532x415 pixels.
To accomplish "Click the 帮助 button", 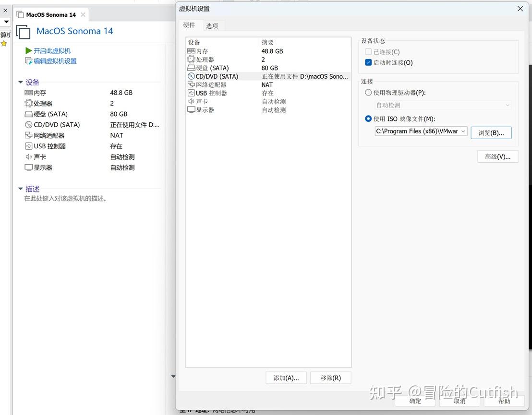I will [x=504, y=401].
